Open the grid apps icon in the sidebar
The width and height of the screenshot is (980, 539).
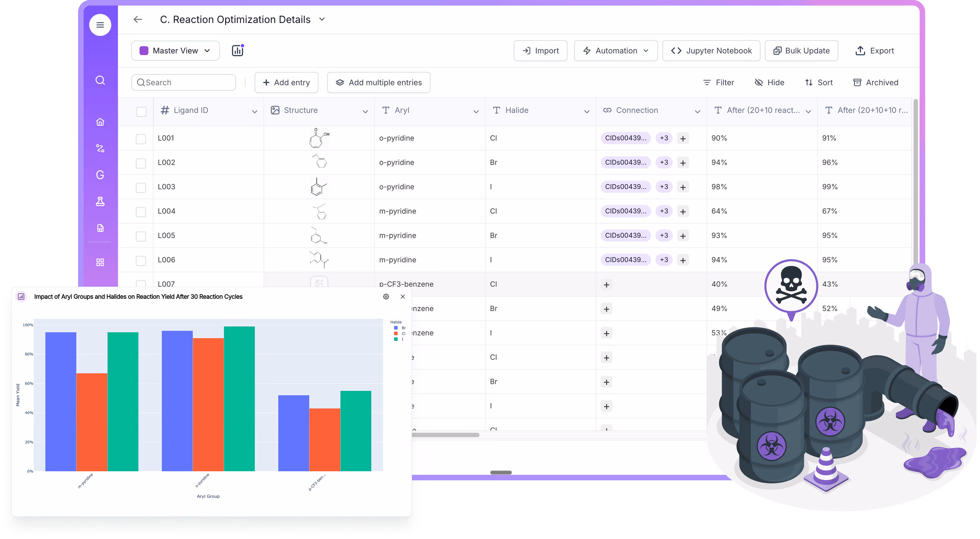pos(100,262)
